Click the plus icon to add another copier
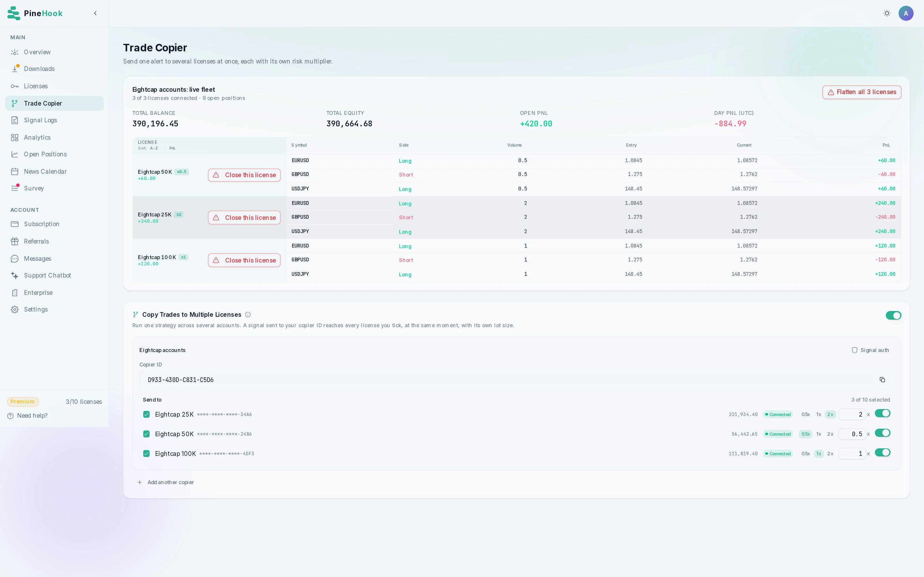This screenshot has height=577, width=924. point(140,482)
